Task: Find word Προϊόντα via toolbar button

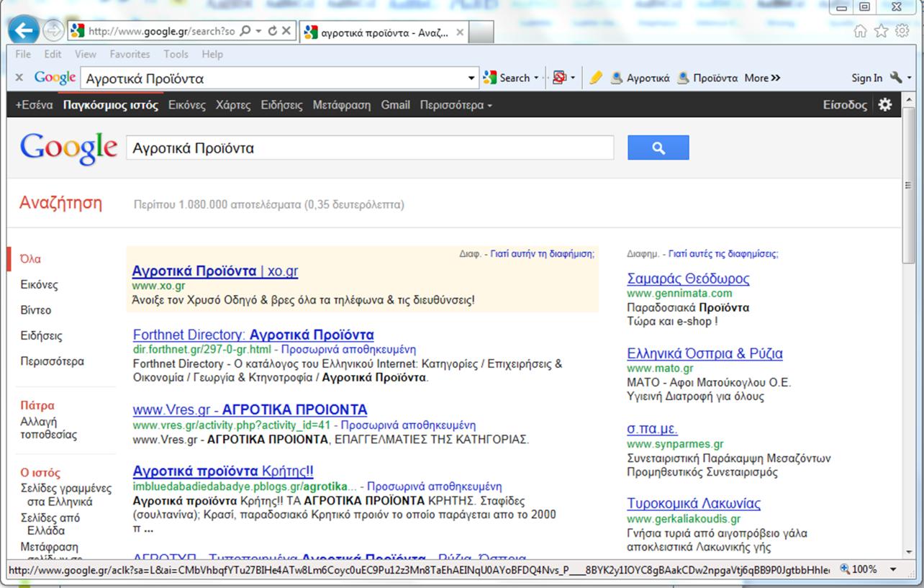Action: 707,78
